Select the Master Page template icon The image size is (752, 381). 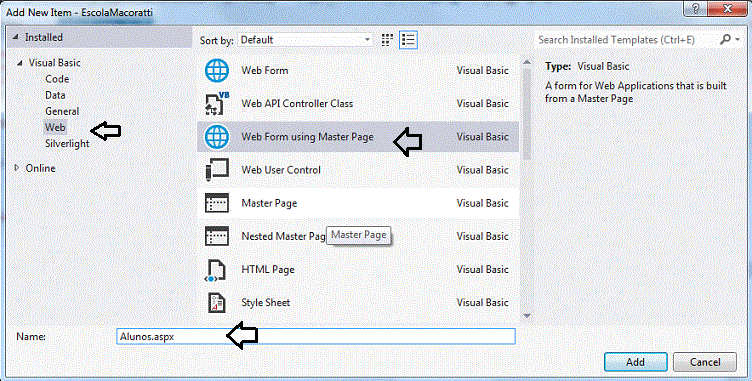pos(217,203)
